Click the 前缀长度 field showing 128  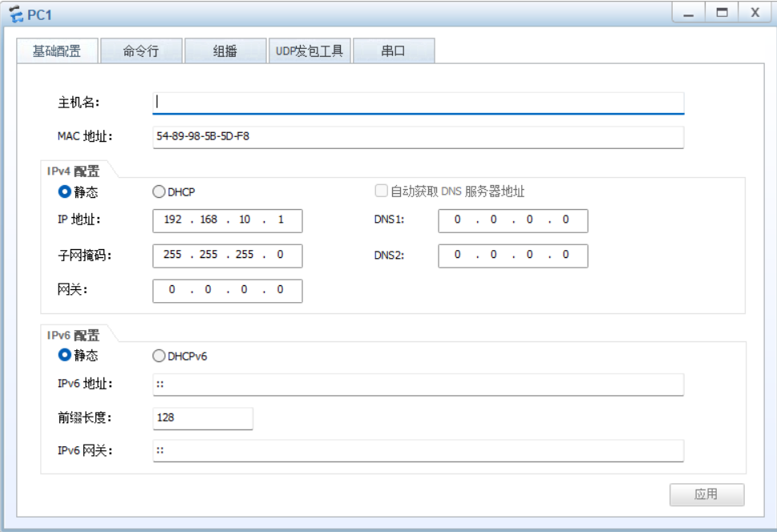[x=203, y=418]
